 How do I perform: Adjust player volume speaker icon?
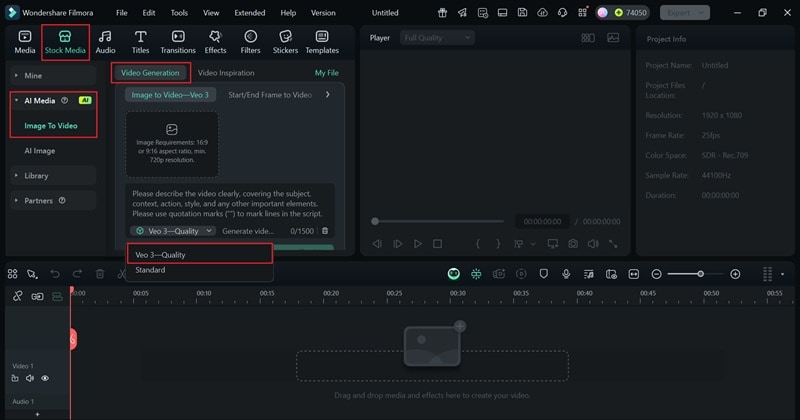coord(593,244)
